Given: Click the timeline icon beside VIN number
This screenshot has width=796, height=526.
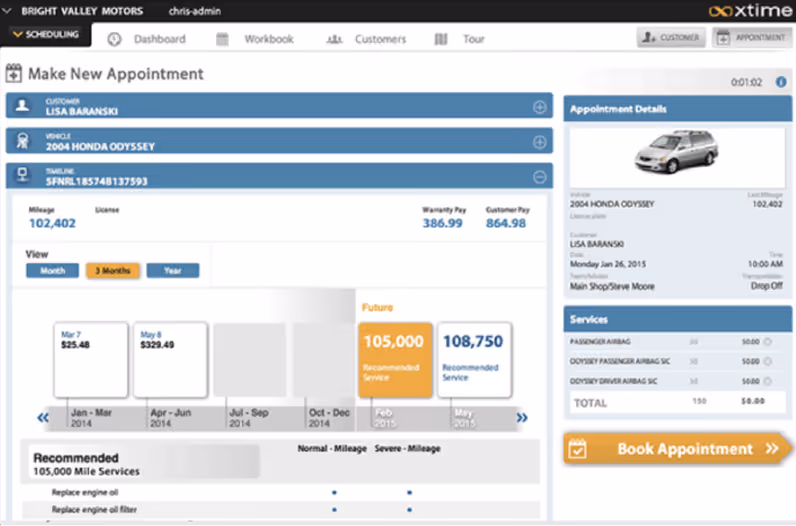Looking at the screenshot, I should (22, 175).
